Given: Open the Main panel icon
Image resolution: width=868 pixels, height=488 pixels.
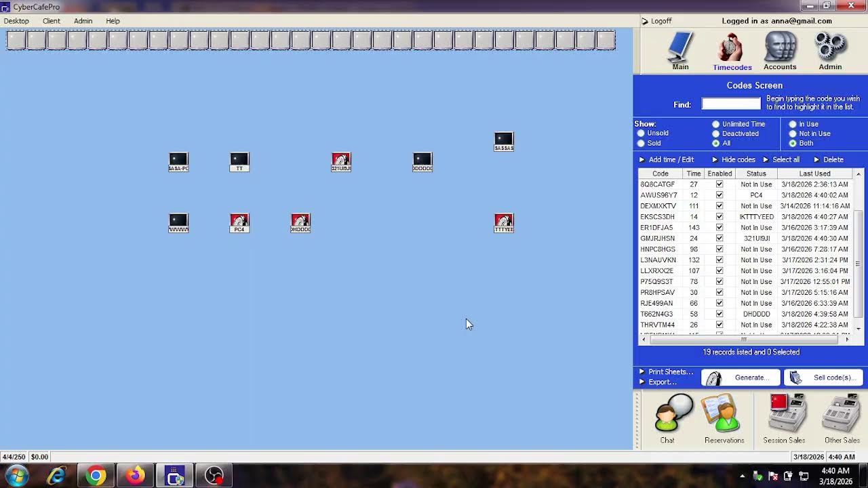Looking at the screenshot, I should coord(680,52).
